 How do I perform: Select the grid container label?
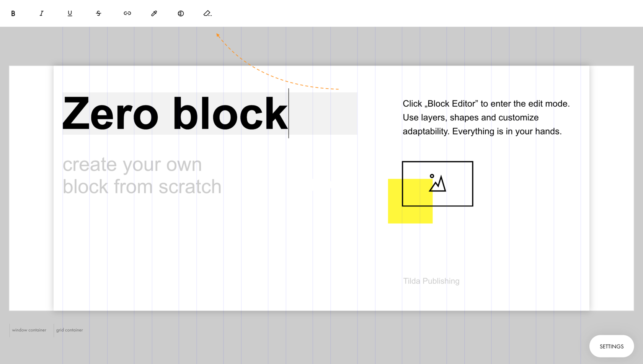[70, 330]
